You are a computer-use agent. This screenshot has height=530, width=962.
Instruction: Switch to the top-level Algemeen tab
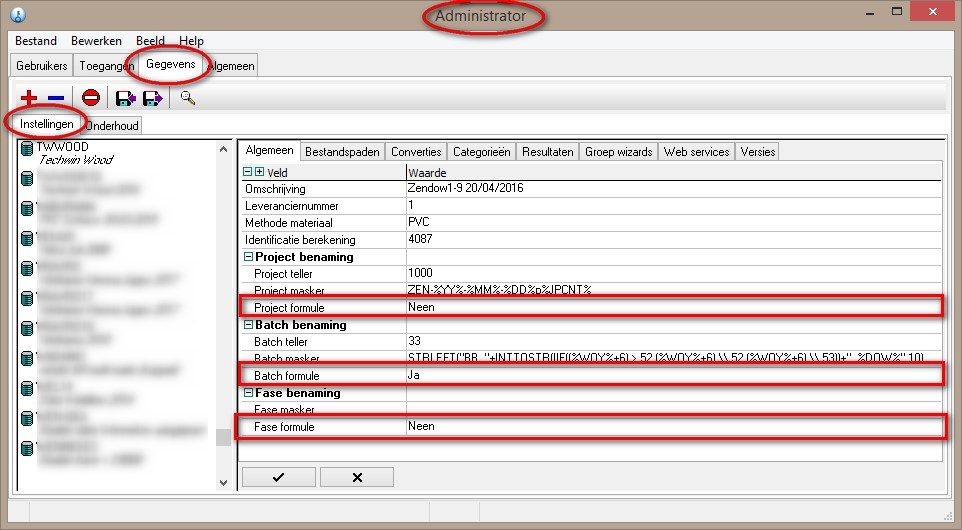[231, 66]
